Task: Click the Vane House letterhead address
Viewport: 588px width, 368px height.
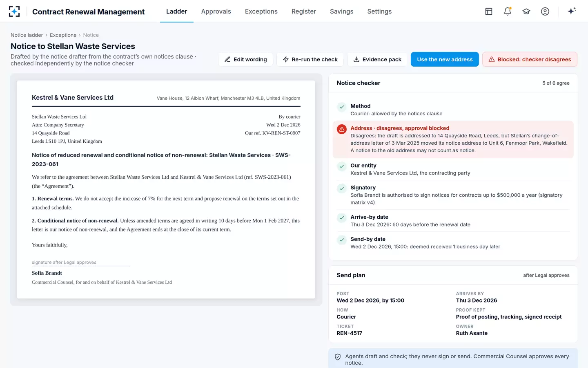Action: point(228,98)
